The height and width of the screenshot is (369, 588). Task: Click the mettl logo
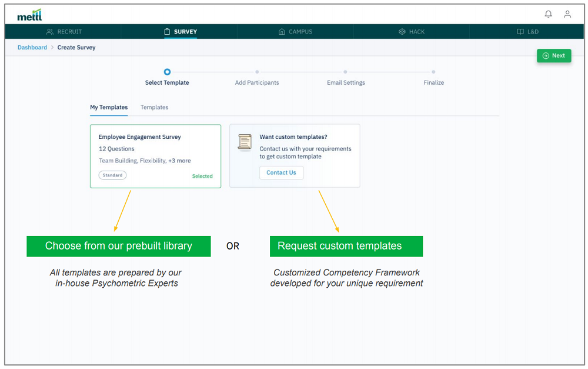(x=28, y=14)
